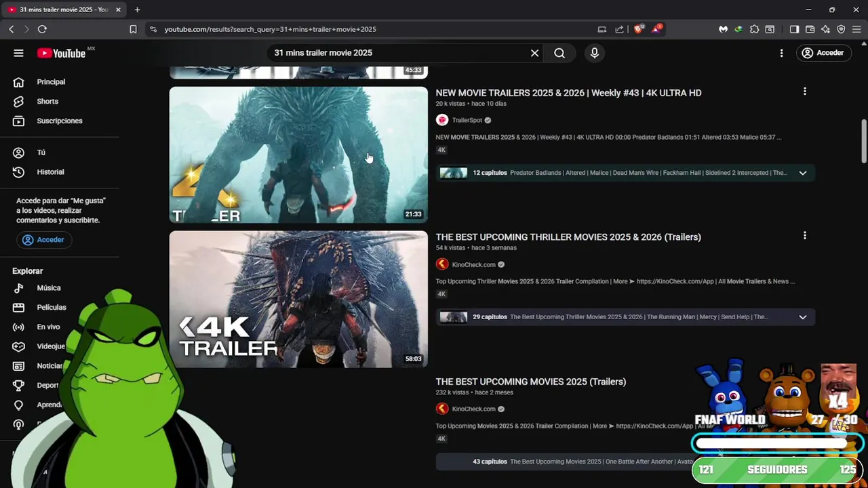Click the page vertical scrollbar thumb
Image resolution: width=868 pixels, height=488 pixels.
point(864,141)
